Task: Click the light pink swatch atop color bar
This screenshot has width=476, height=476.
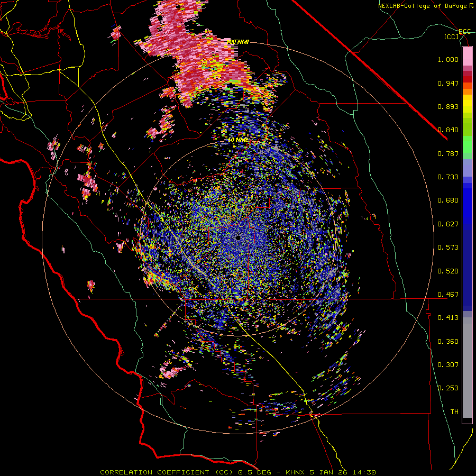Action: [x=467, y=57]
